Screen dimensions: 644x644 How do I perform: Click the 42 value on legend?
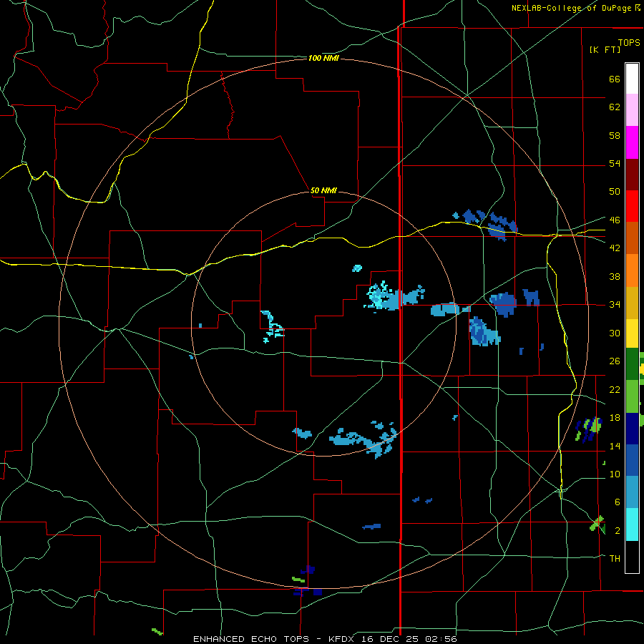(615, 248)
